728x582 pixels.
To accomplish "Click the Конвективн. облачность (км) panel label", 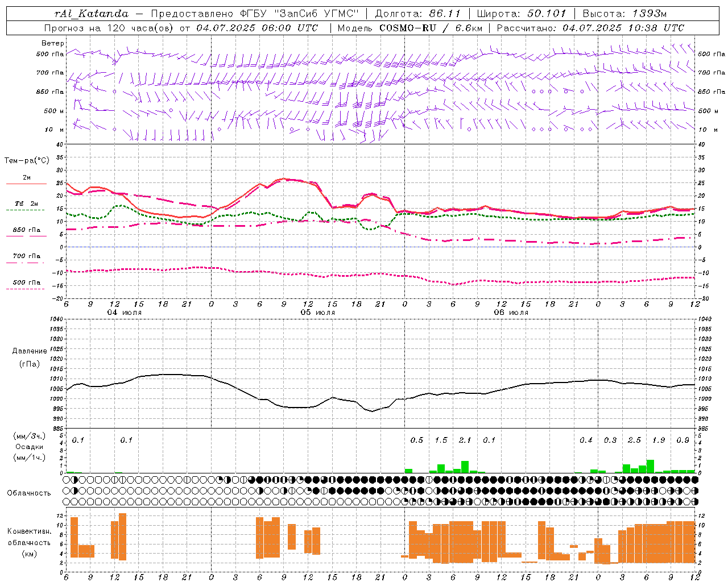I will (x=29, y=542).
